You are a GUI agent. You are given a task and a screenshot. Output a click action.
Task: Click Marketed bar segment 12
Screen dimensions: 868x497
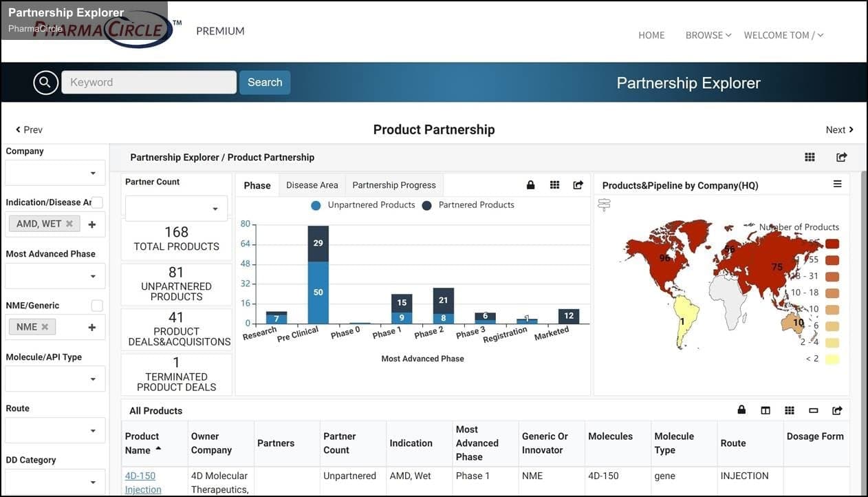tap(569, 316)
